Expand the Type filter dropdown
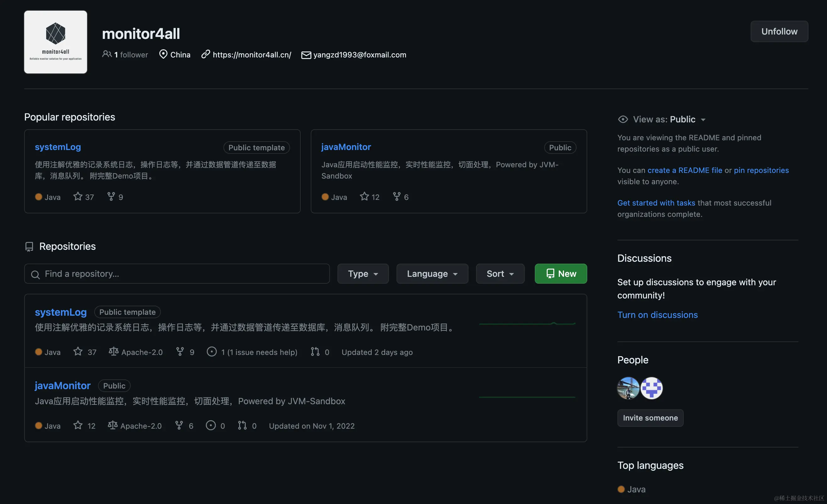827x504 pixels. [x=363, y=274]
